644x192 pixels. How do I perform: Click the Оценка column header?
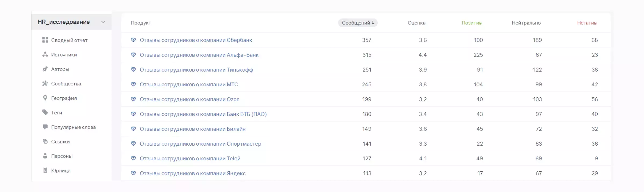coord(416,23)
